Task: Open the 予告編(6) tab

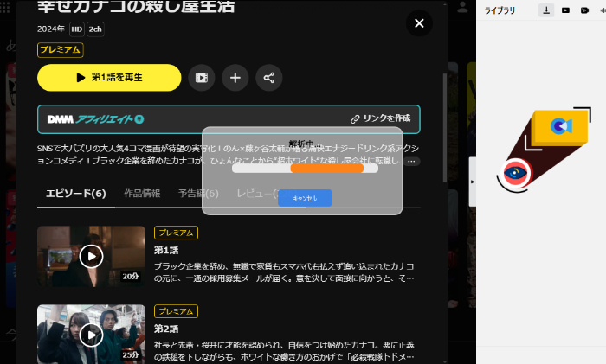Action: (x=198, y=194)
